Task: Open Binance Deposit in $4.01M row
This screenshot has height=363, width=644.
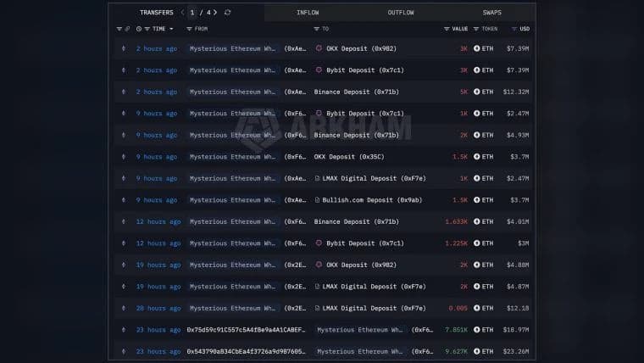Action: click(357, 221)
